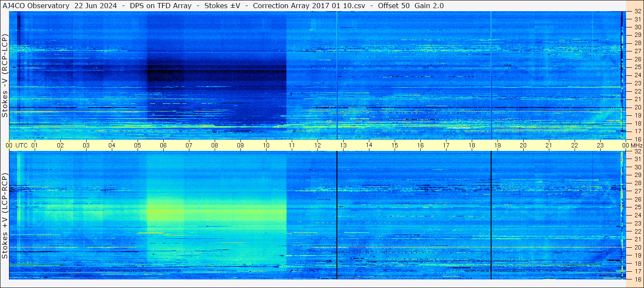Viewport: 644px width, 288px height.
Task: Select the 04 hour tick label
Action: coord(112,145)
